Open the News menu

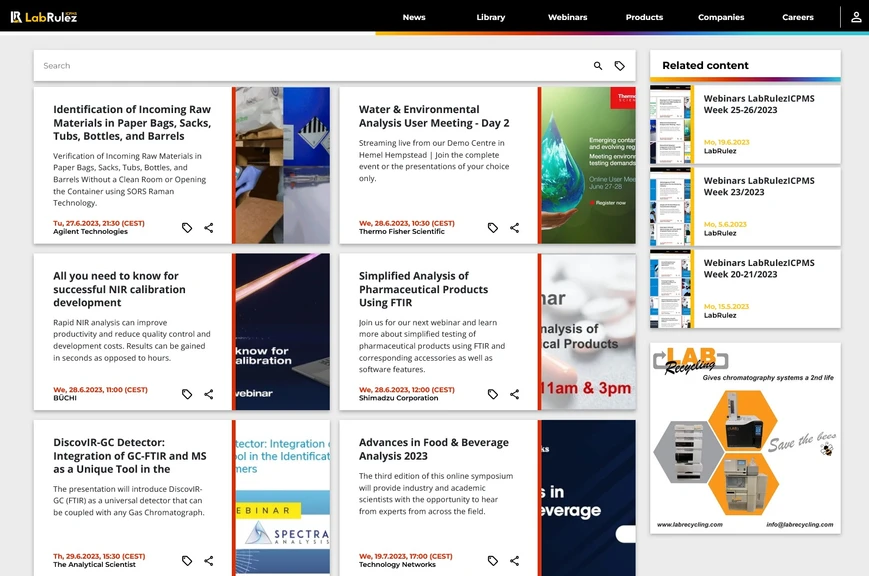point(414,17)
